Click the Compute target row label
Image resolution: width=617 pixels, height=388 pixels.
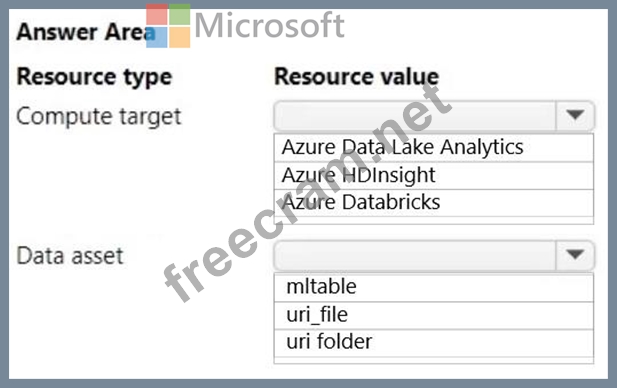[x=99, y=117]
